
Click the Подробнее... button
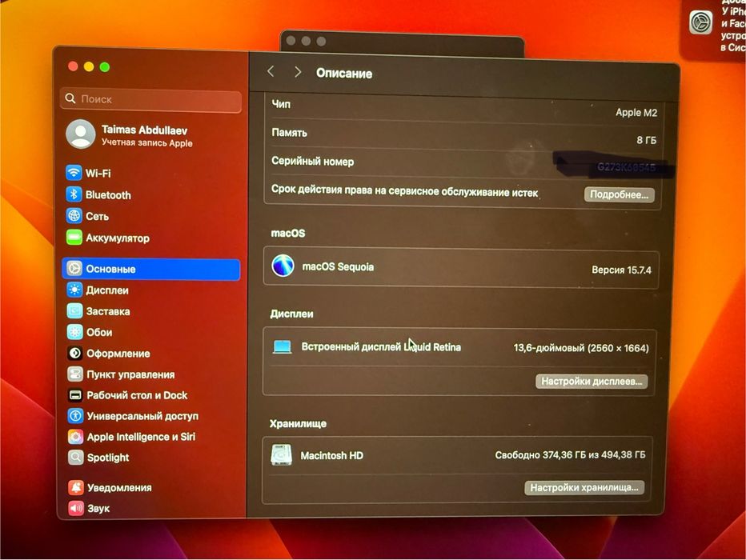pos(619,194)
